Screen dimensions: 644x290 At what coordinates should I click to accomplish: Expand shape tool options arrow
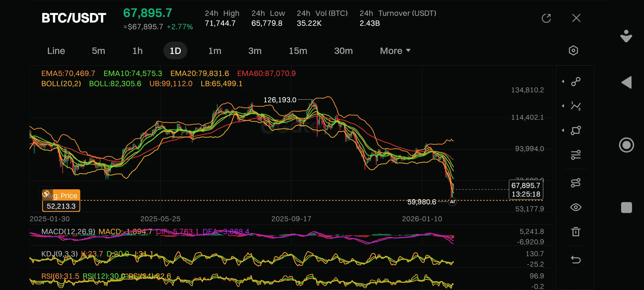[x=563, y=130]
